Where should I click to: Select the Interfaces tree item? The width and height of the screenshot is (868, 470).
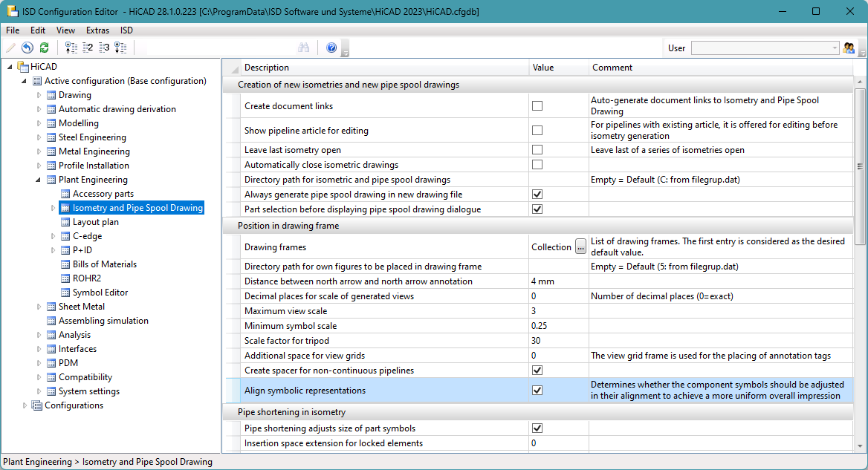point(77,349)
